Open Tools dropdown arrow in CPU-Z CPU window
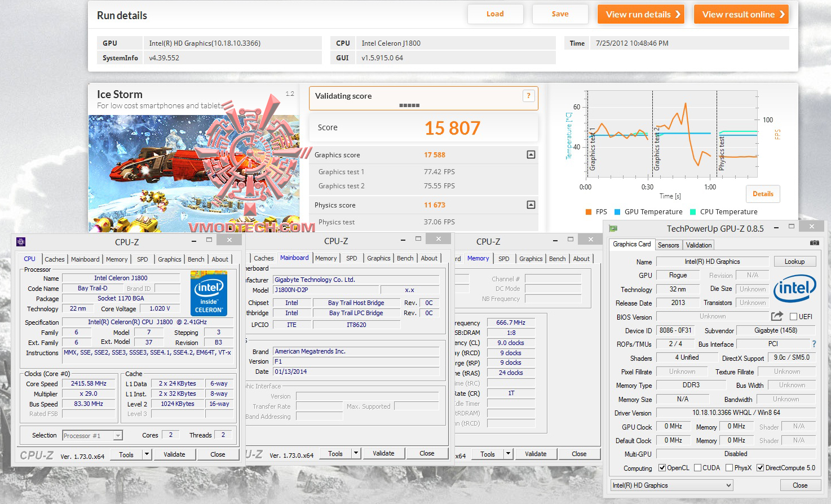The height and width of the screenshot is (504, 831). (x=147, y=454)
